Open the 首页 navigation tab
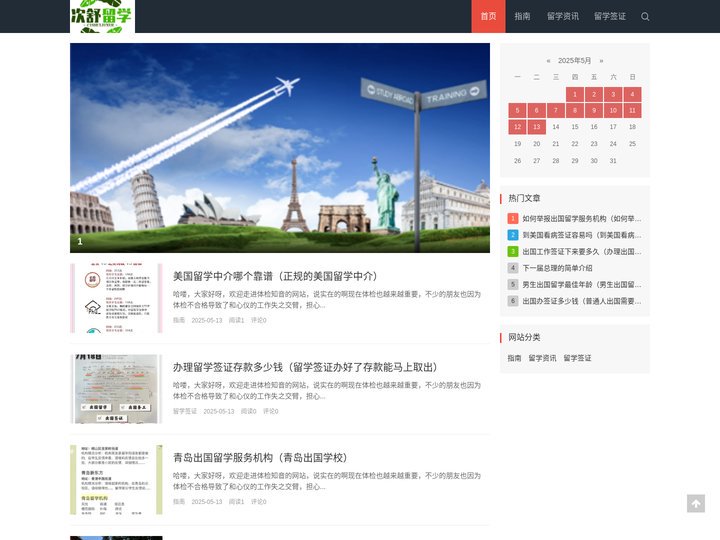This screenshot has height=540, width=720. pyautogui.click(x=488, y=17)
